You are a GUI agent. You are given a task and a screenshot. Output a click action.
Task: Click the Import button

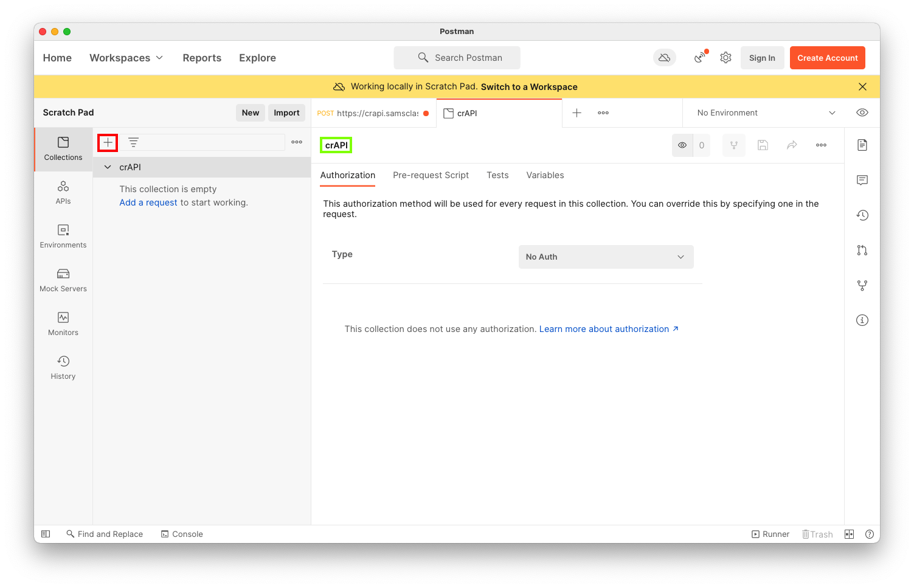click(286, 112)
